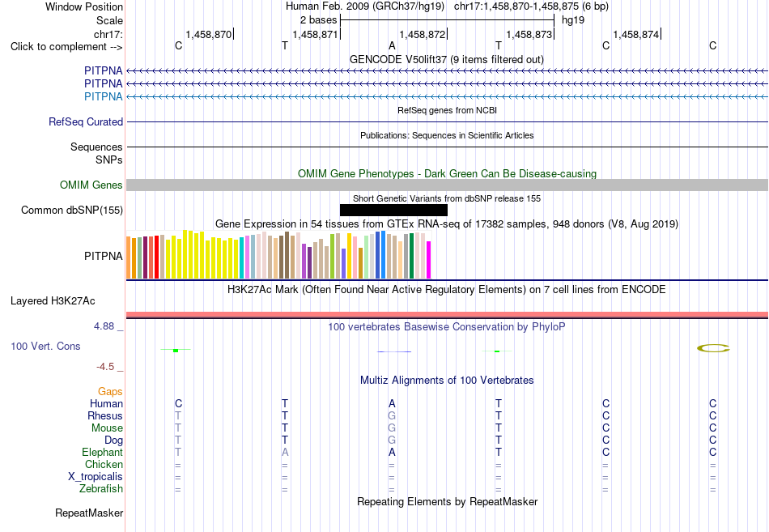
Task: Select the Rhesus alignment row label
Action: point(105,415)
